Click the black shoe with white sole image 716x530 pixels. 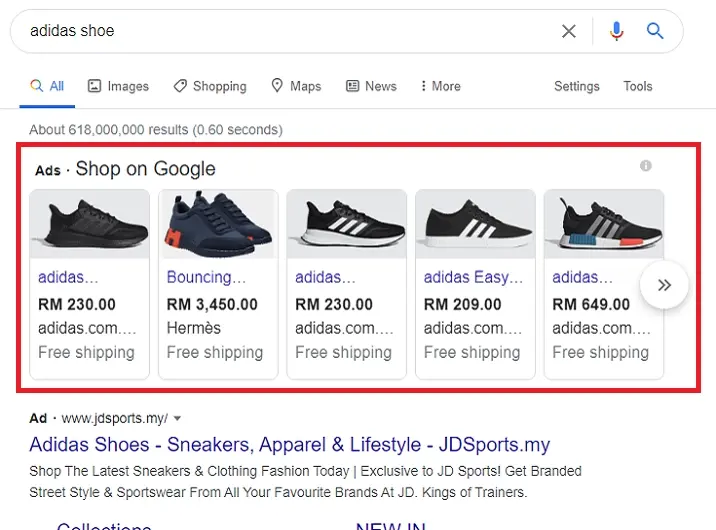pos(347,224)
